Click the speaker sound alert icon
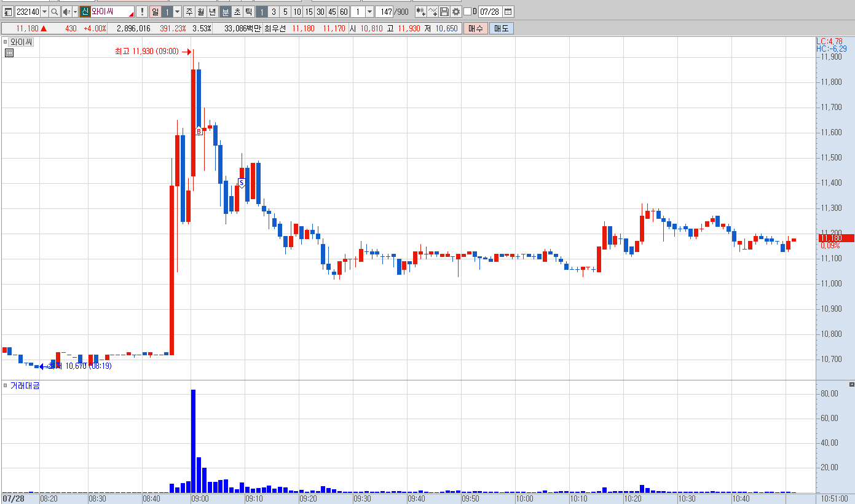Screen dimensions: 855x504 pyautogui.click(x=66, y=12)
